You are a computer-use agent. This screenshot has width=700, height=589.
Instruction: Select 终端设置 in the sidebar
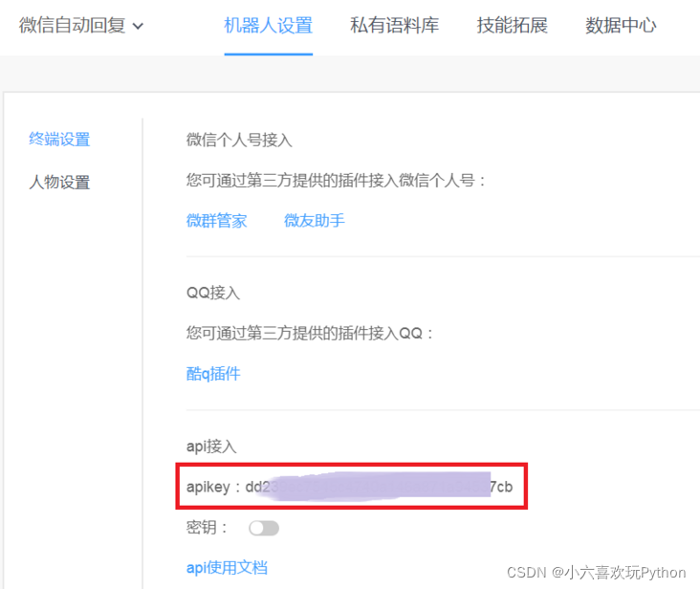(59, 140)
